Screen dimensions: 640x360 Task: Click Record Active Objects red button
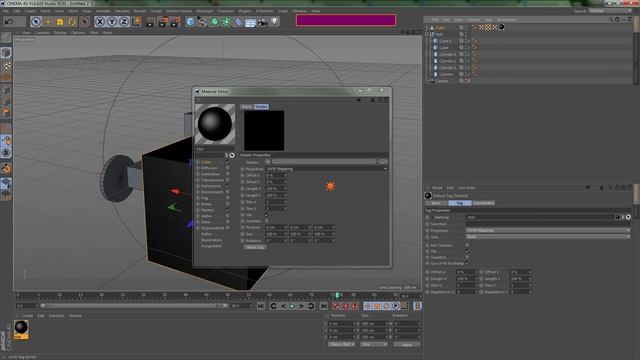(x=336, y=306)
